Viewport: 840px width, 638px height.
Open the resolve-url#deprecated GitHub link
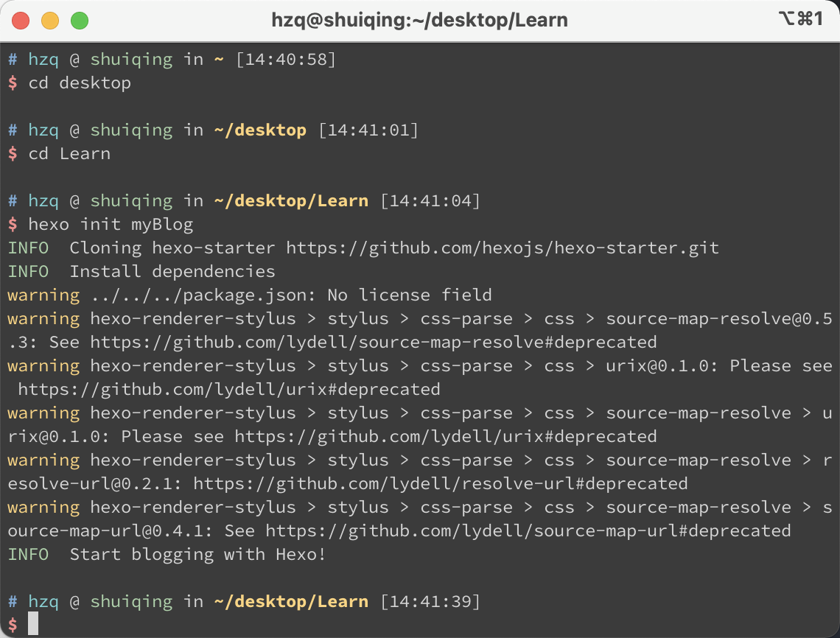click(x=441, y=484)
